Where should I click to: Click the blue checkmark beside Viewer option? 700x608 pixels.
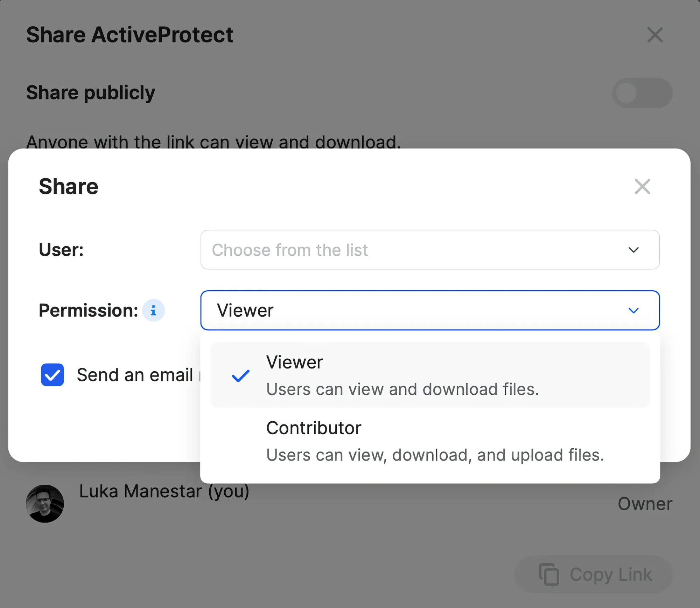(x=241, y=376)
